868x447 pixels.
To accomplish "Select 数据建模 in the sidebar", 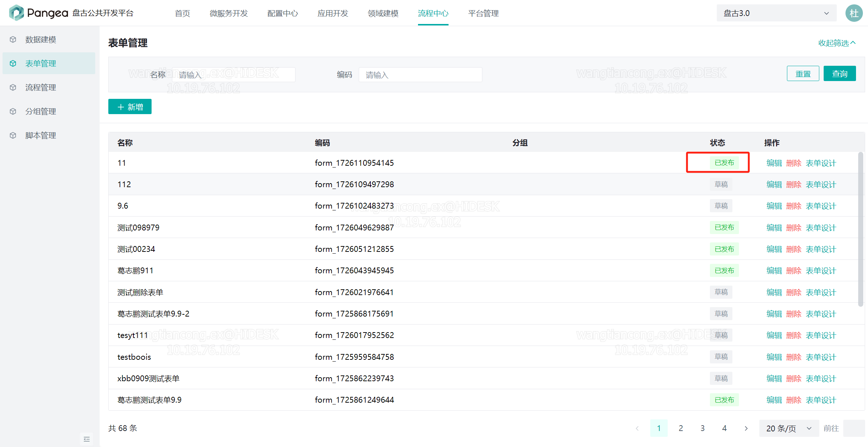I will (49, 39).
